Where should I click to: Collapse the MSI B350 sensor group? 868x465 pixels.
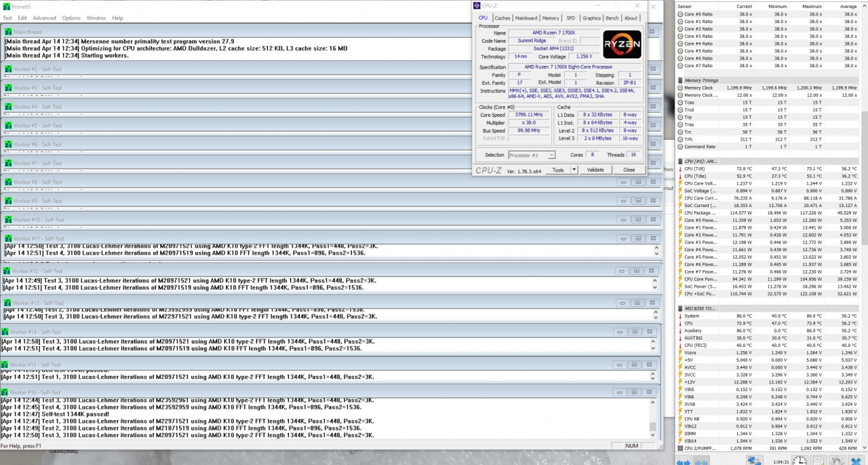point(680,308)
